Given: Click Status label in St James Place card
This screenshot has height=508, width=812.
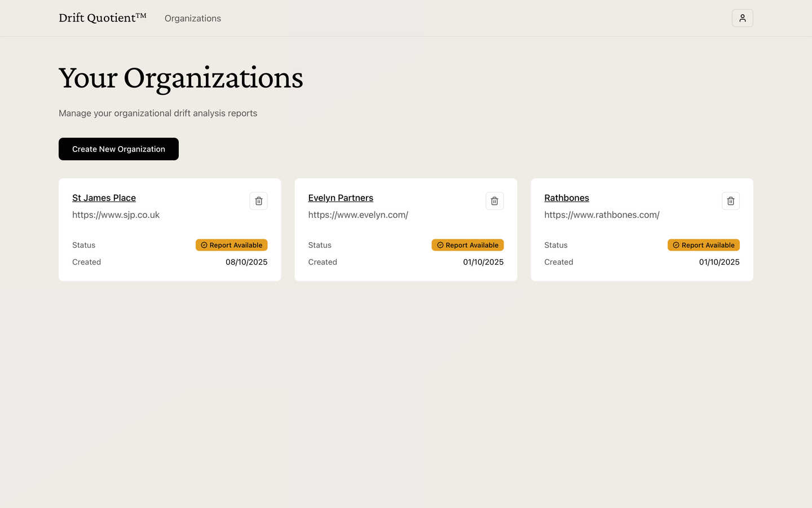Looking at the screenshot, I should [x=83, y=245].
